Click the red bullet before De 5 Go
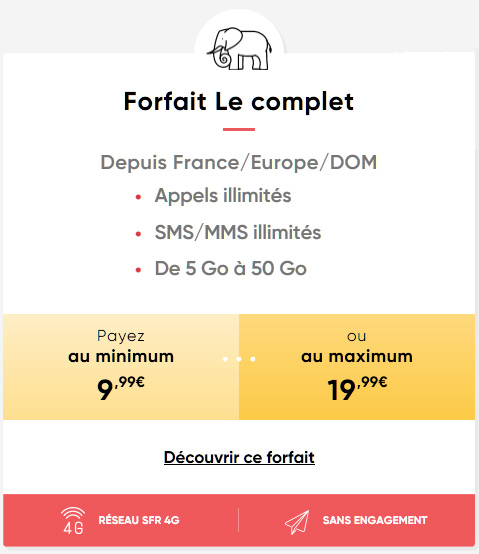Viewport: 479px width, 554px height. [x=138, y=270]
